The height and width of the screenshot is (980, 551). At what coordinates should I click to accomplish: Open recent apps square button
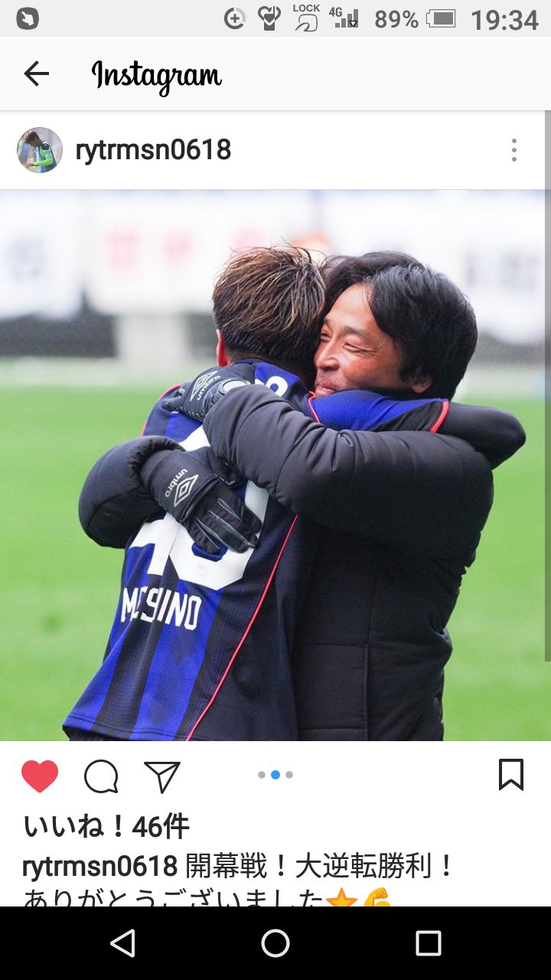click(429, 943)
